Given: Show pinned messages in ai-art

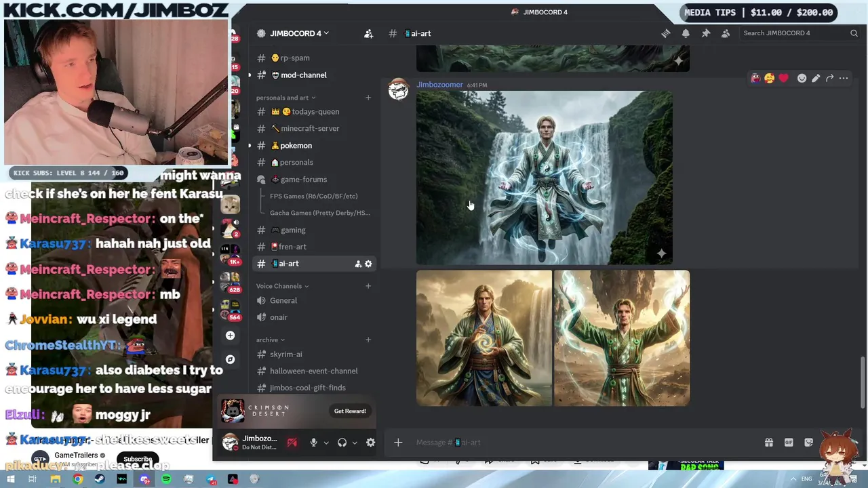Looking at the screenshot, I should click(706, 33).
